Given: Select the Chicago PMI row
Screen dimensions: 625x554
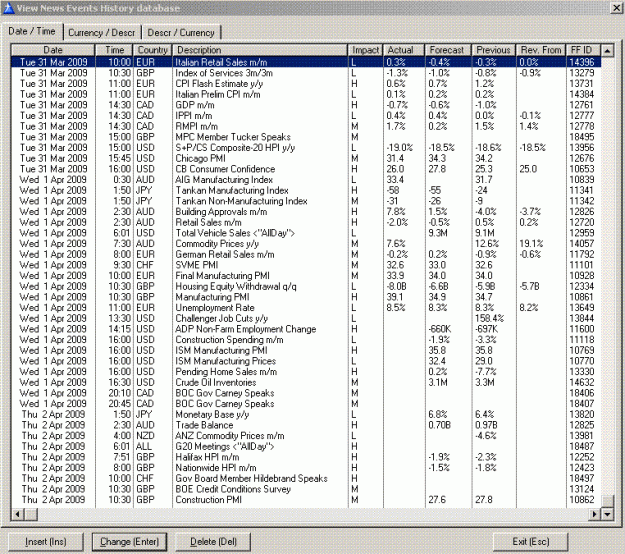Looking at the screenshot, I should coord(306,158).
